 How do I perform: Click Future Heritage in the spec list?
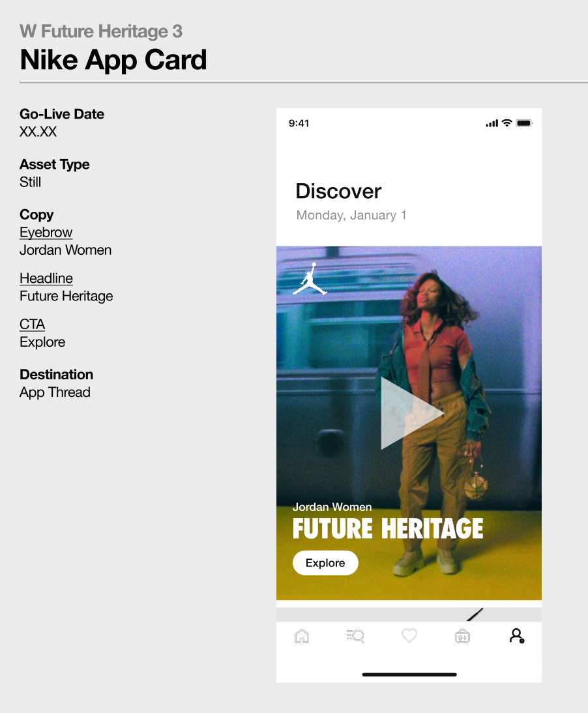66,296
